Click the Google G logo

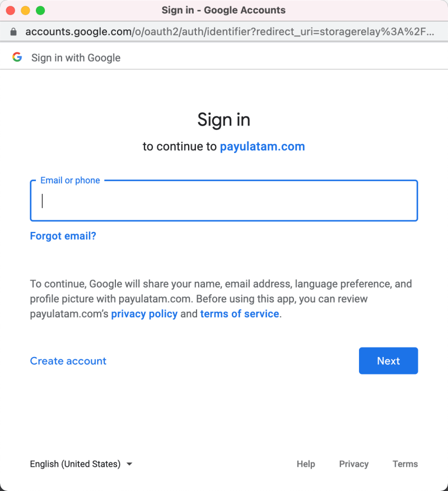click(x=17, y=57)
